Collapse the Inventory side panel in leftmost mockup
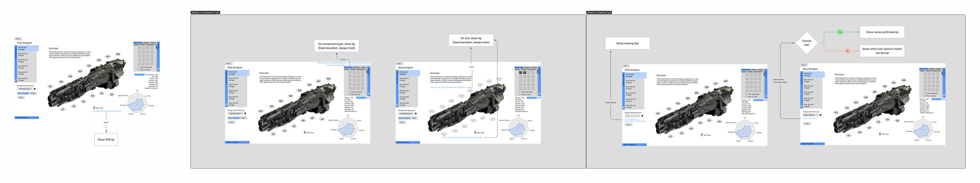980x183 pixels. pyautogui.click(x=158, y=56)
